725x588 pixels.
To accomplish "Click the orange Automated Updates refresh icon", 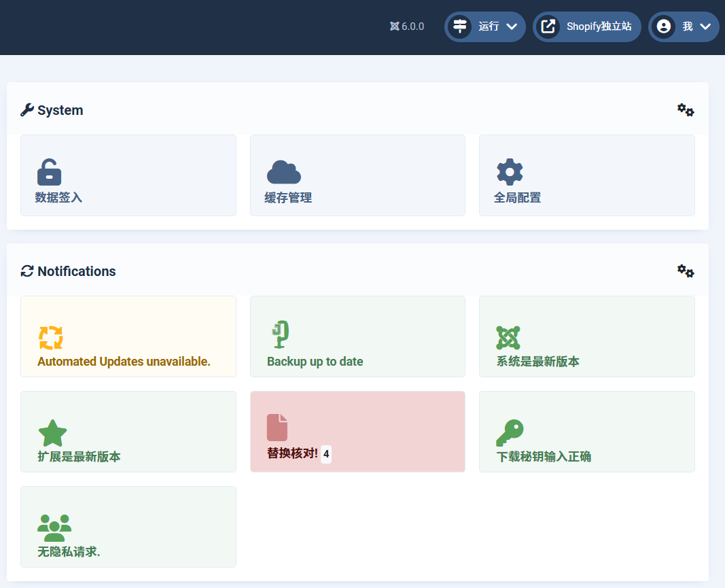I will coord(51,338).
